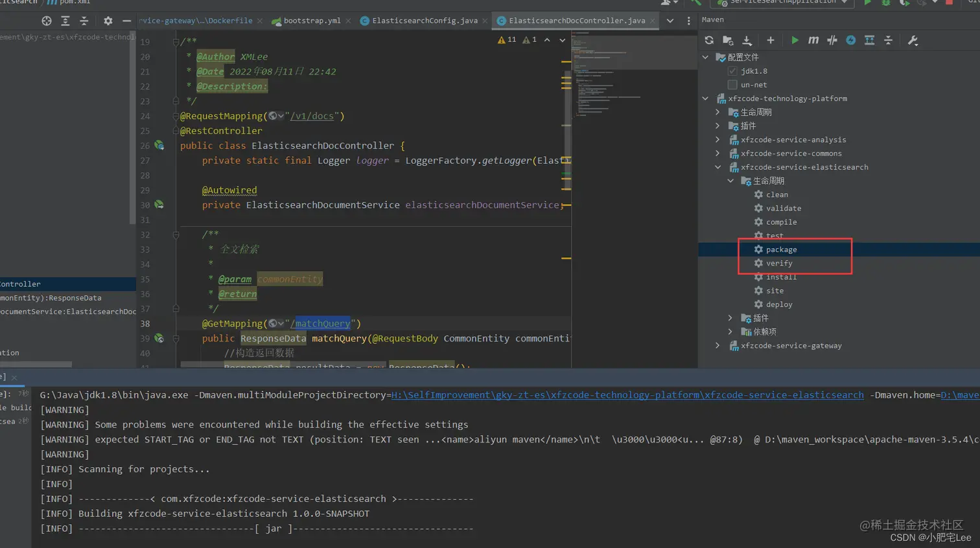Toggle un-net profile checkbox
Screen dimensions: 980x548
click(732, 85)
